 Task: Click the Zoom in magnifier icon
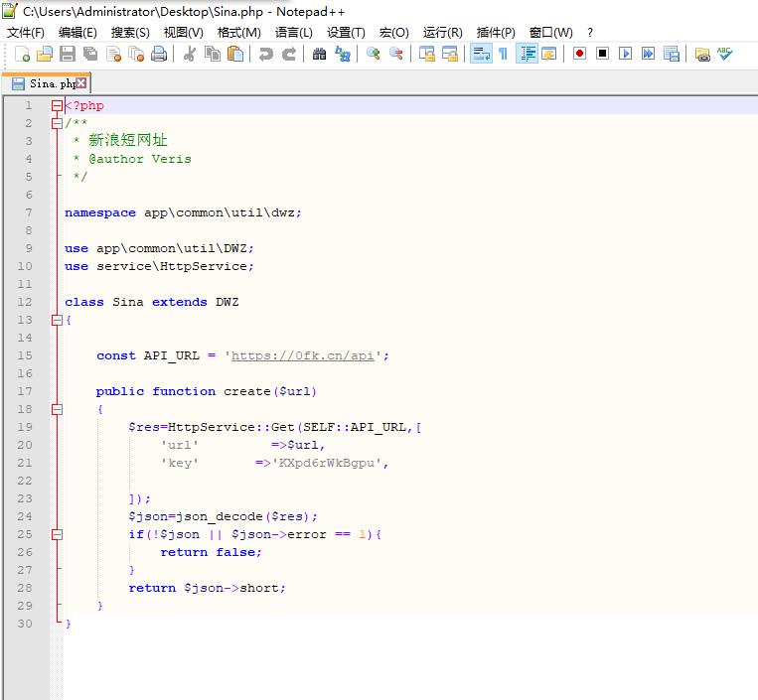[374, 54]
